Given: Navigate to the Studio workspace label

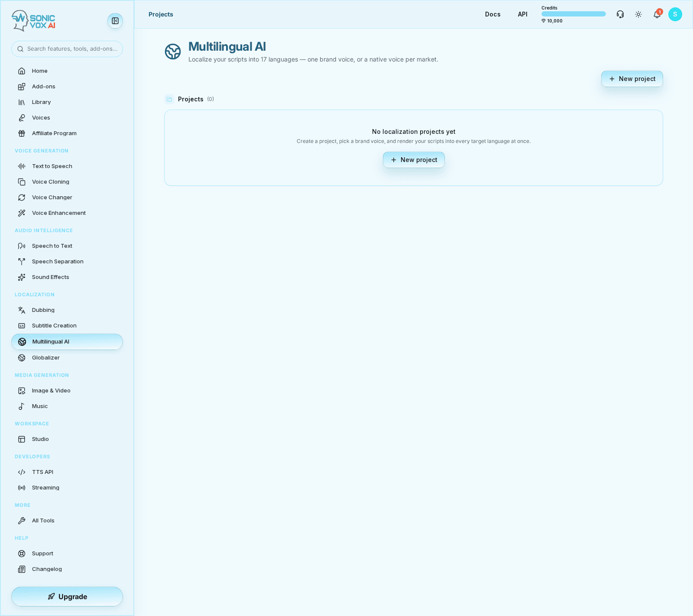Looking at the screenshot, I should click(x=40, y=439).
